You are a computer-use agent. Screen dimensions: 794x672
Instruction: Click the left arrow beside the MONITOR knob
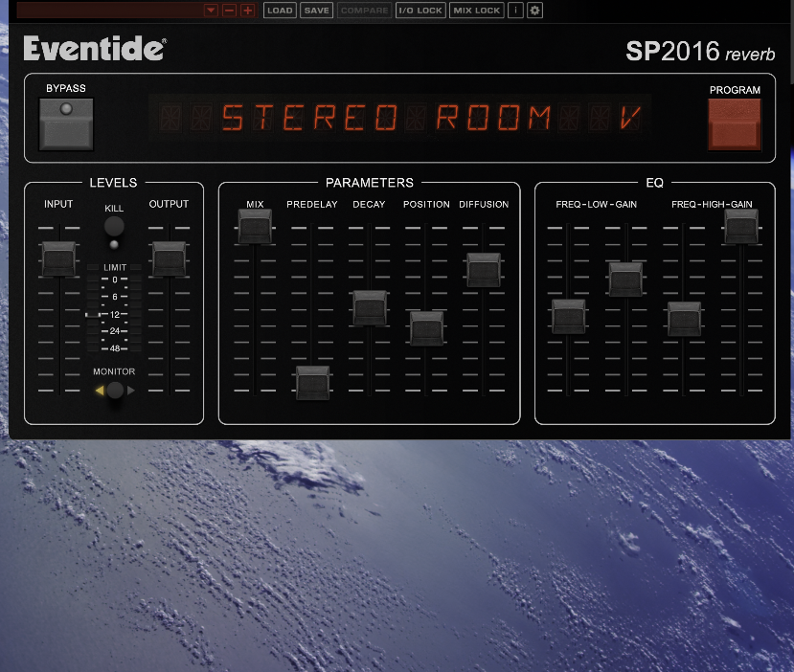point(98,390)
